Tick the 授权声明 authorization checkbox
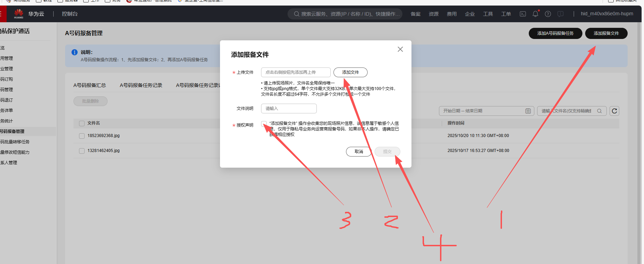Screen dimensions: 644x264 coord(264,124)
